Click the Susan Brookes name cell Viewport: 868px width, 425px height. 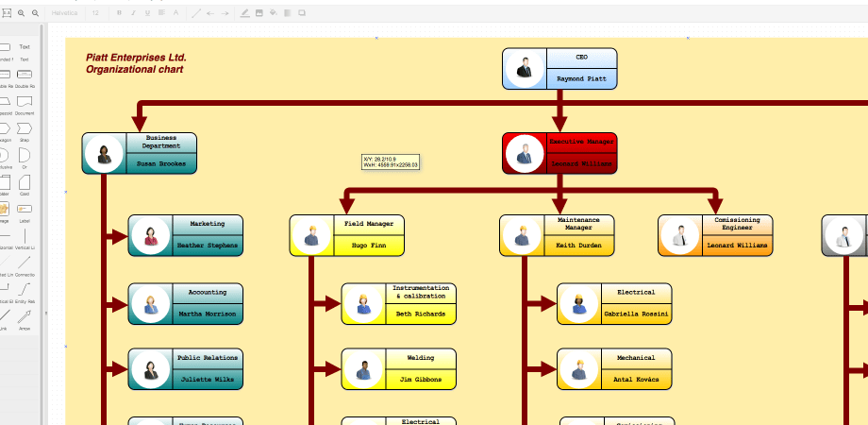click(x=161, y=164)
